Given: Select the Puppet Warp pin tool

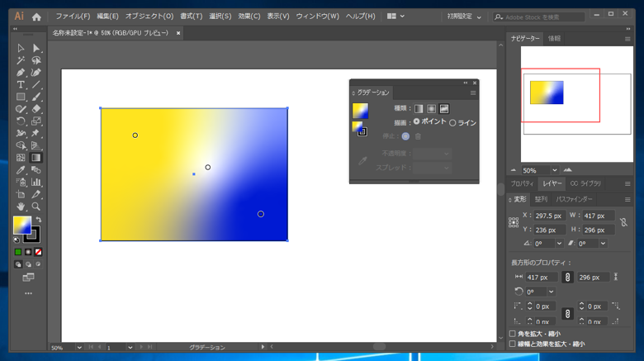Looking at the screenshot, I should (36, 133).
